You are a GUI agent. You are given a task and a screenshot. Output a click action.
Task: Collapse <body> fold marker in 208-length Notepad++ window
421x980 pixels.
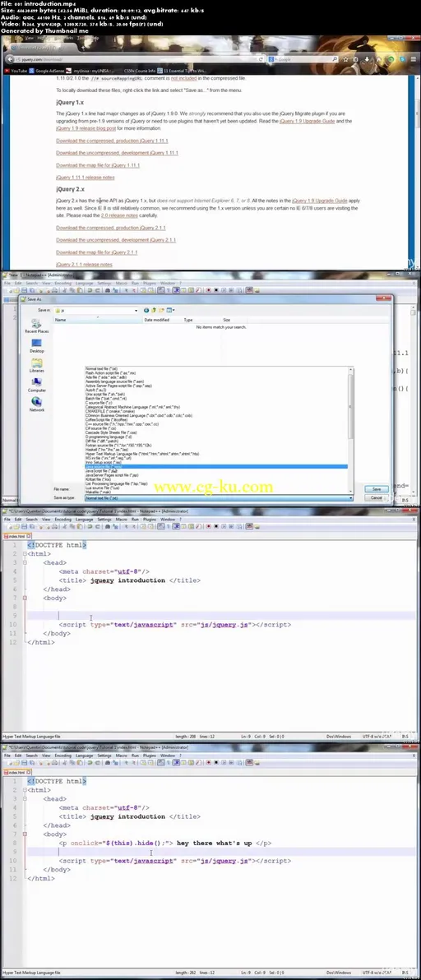pos(25,599)
